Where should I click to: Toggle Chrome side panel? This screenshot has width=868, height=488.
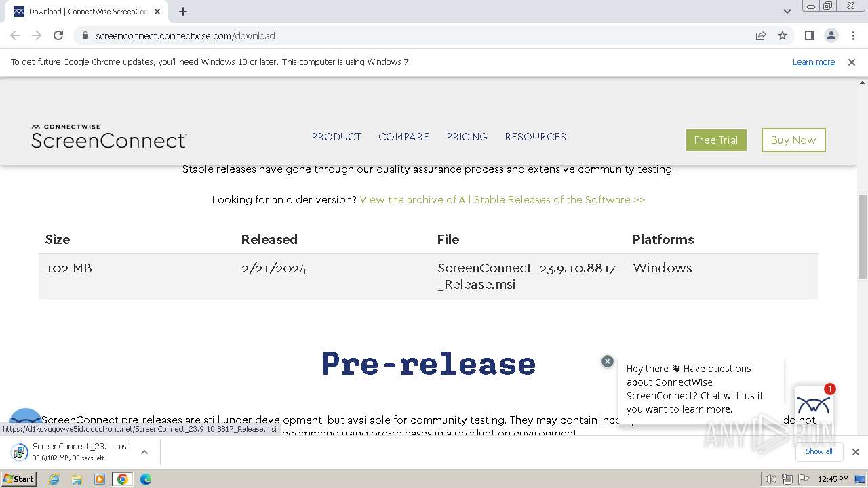click(809, 35)
